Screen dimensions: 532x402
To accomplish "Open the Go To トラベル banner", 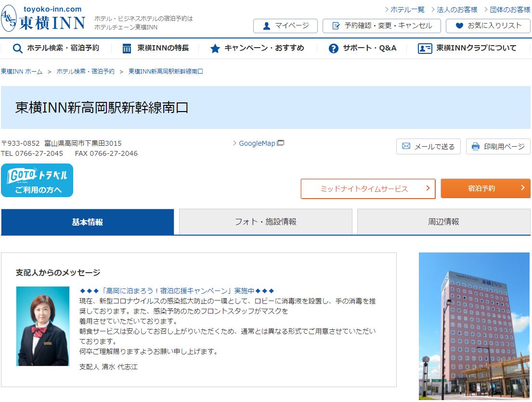I will click(37, 180).
